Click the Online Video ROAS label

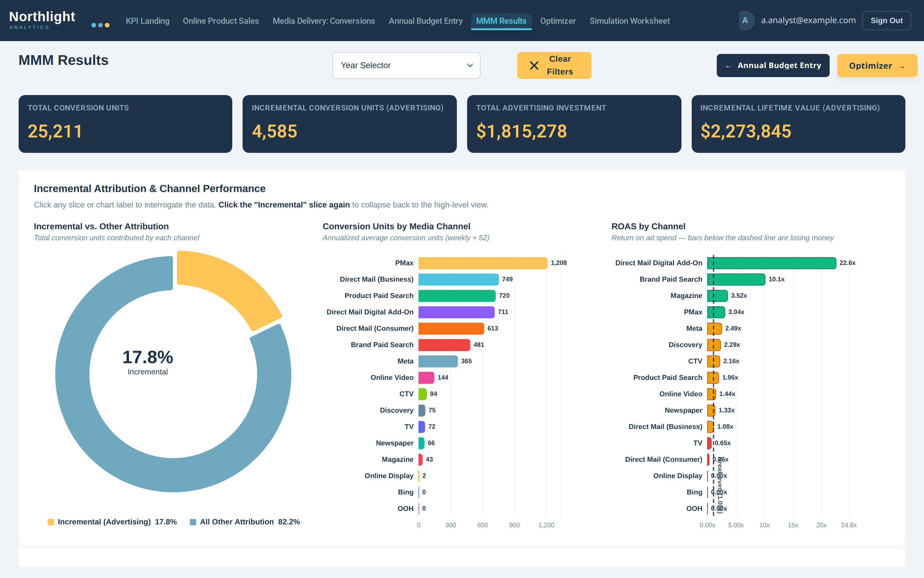[680, 394]
